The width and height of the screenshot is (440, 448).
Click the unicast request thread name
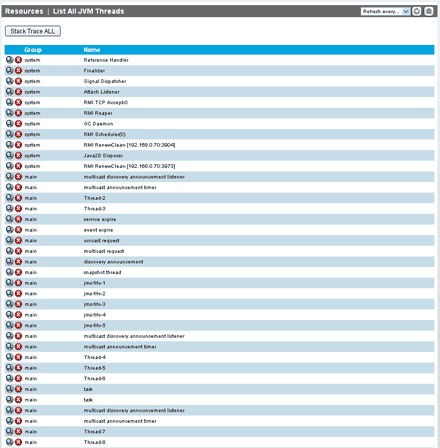[102, 241]
